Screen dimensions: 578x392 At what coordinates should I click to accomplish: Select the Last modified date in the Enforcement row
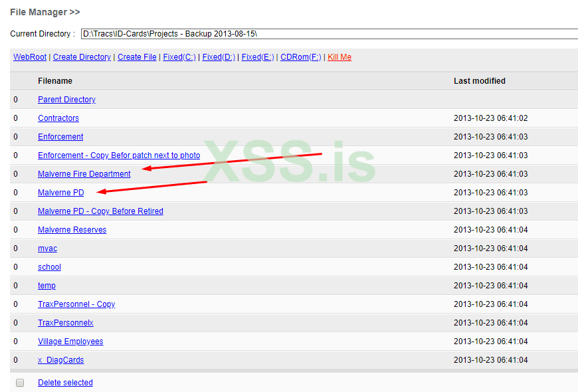491,137
